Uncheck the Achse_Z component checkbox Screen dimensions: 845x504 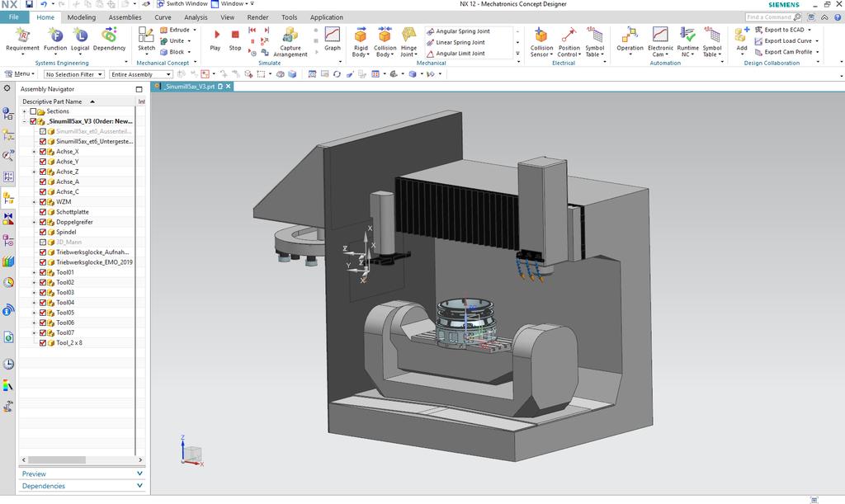(x=43, y=172)
